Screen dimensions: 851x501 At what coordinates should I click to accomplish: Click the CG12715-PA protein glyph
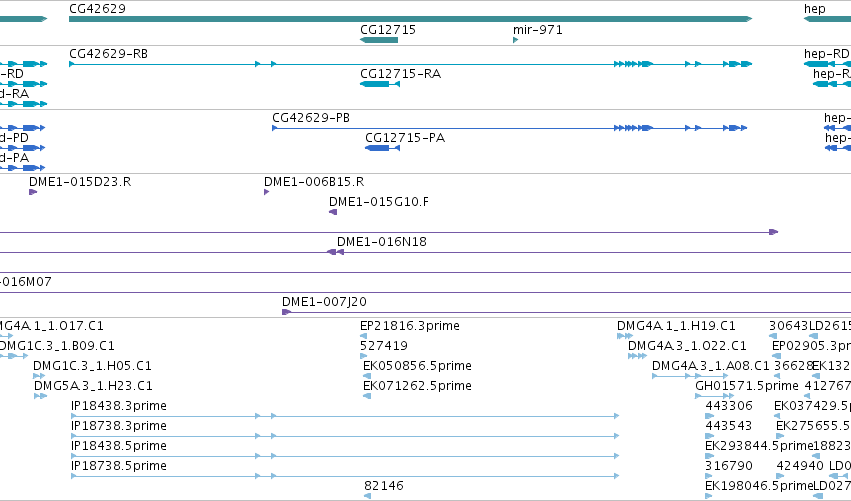383,148
